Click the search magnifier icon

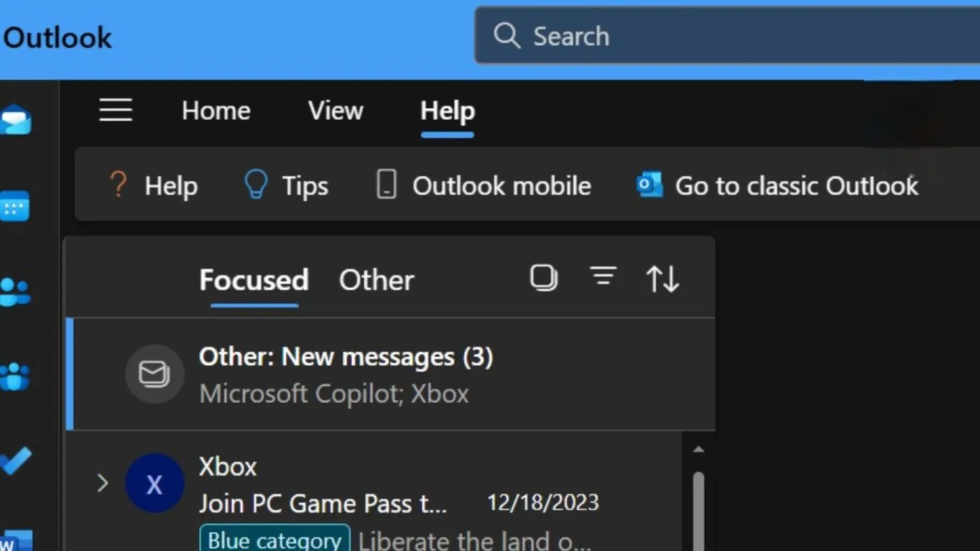pyautogui.click(x=507, y=36)
